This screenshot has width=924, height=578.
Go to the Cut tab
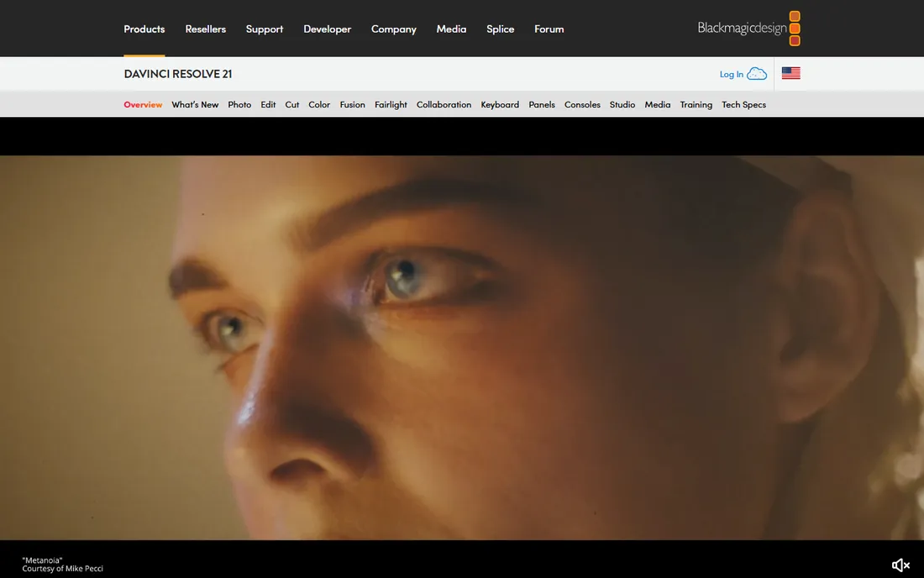click(x=292, y=104)
